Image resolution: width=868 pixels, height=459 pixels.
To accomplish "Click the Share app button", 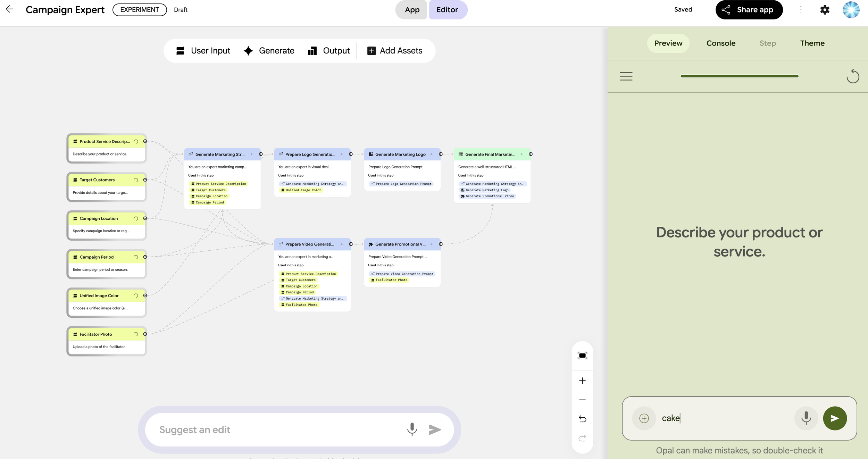I will pos(749,10).
